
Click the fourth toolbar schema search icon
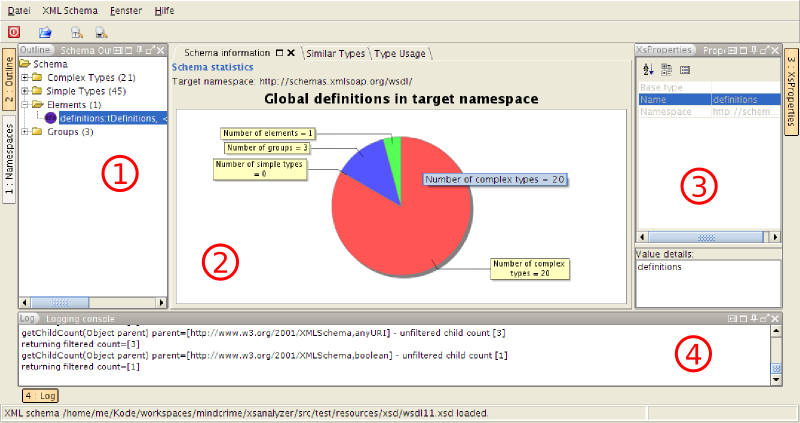[101, 32]
